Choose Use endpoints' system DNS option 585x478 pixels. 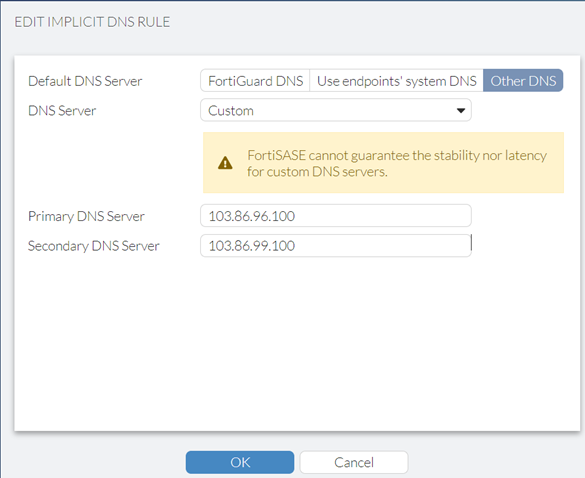pos(397,81)
